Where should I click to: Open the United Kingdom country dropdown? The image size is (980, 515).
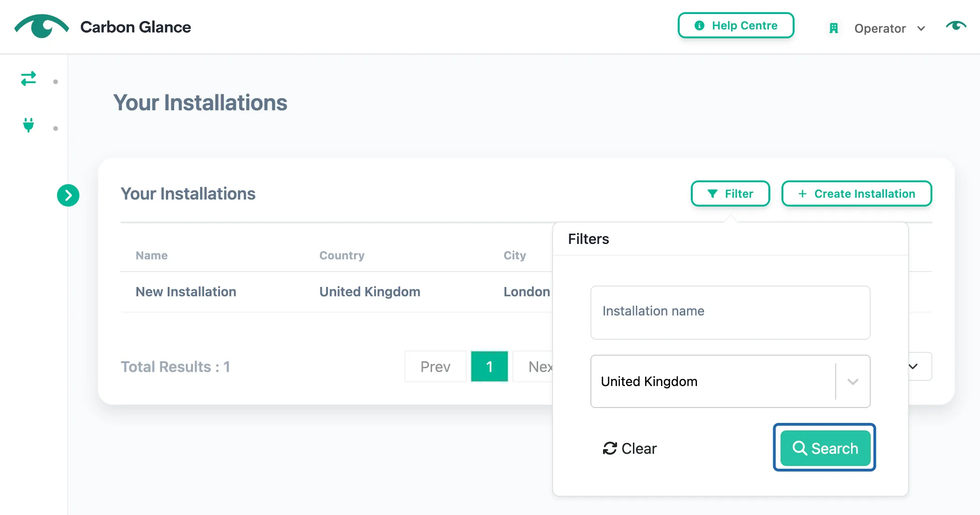click(x=731, y=381)
